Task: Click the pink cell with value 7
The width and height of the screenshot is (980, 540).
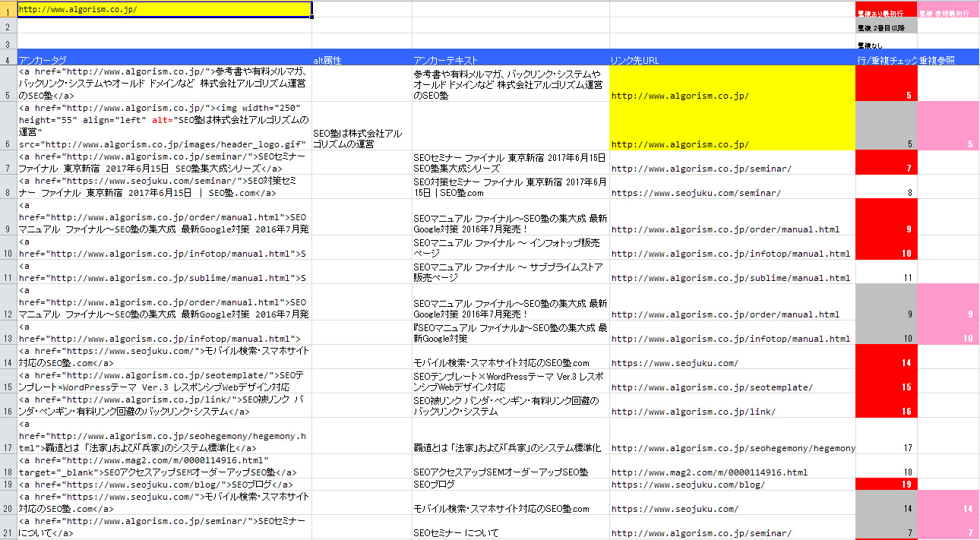Action: click(948, 527)
